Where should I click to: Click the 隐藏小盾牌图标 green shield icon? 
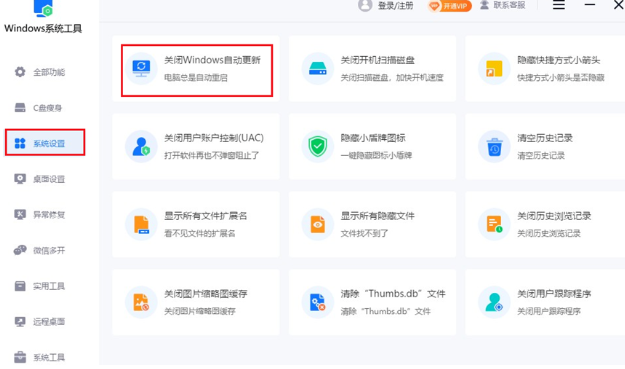[318, 146]
